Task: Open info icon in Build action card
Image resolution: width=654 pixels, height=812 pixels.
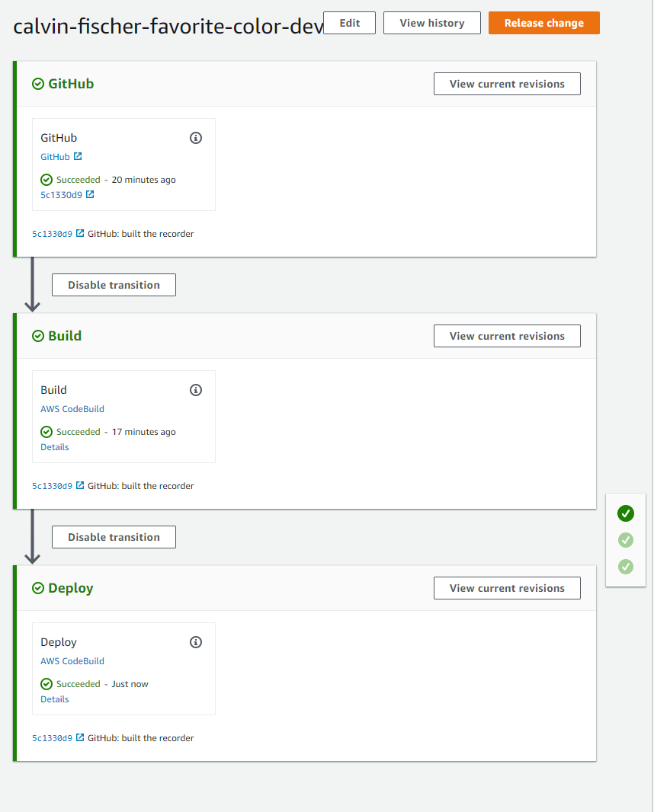Action: tap(195, 390)
